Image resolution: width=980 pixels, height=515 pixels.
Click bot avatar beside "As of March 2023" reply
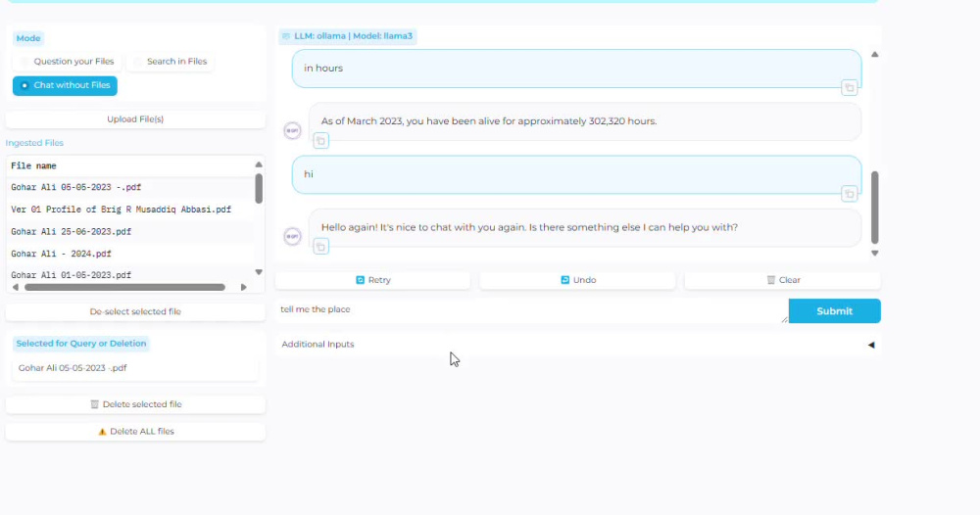pos(292,130)
